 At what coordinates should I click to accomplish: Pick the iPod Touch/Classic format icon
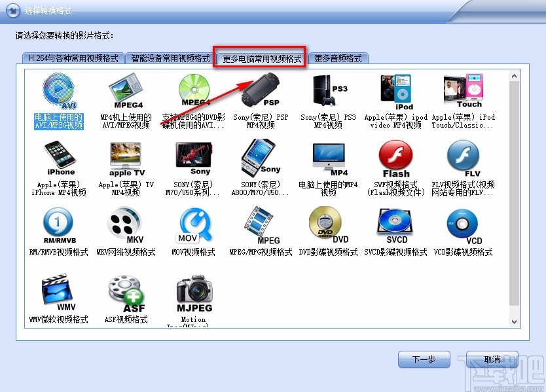coord(464,91)
